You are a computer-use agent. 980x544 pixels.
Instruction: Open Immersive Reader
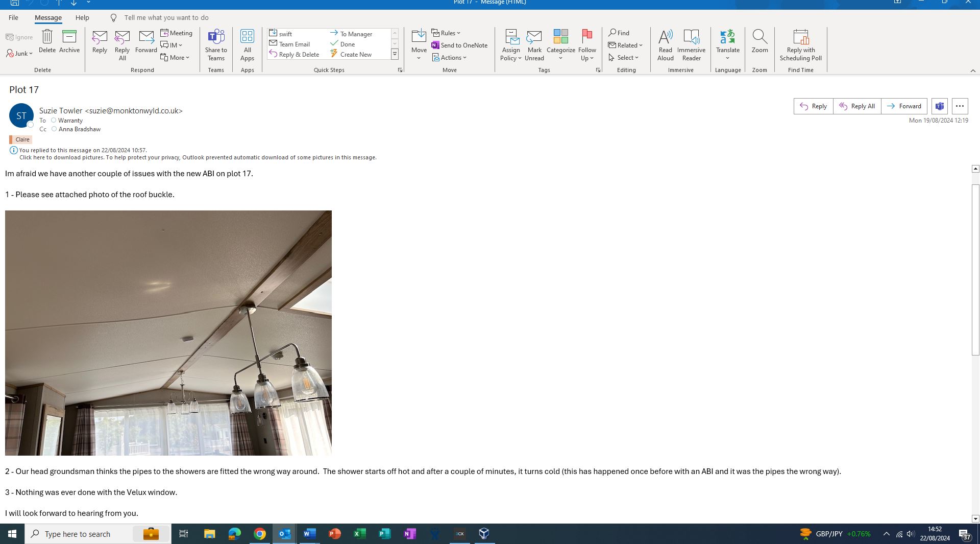pos(691,45)
